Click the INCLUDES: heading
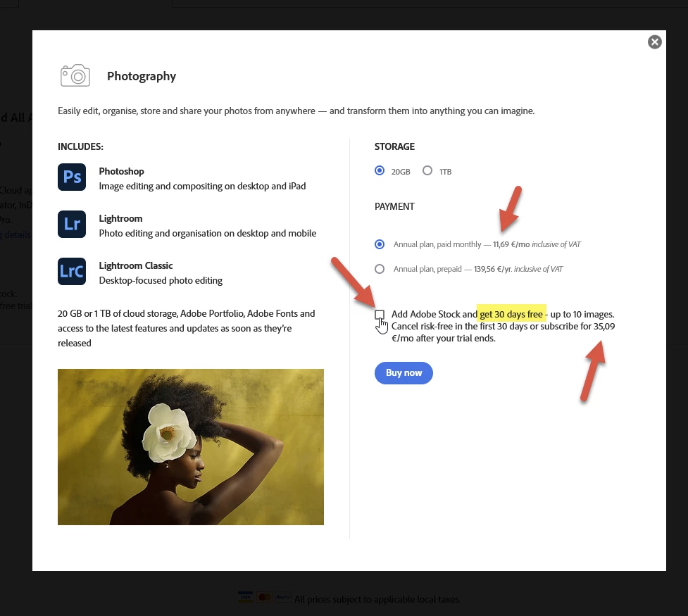Screen dimensions: 688x616 click(81, 146)
